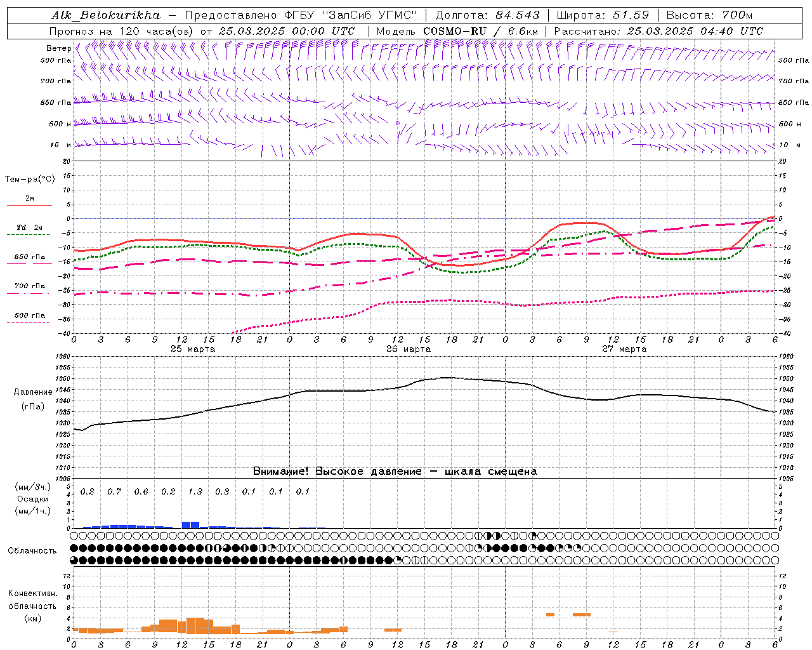
Task: Click the Рассчитано: 25.03.2025 04:40 UTC timestamp
Action: coord(658,31)
